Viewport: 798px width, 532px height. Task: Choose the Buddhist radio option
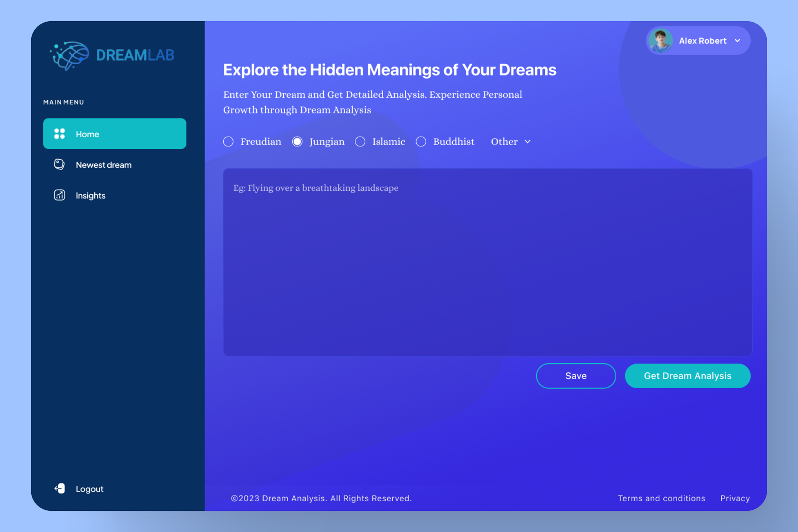(421, 142)
